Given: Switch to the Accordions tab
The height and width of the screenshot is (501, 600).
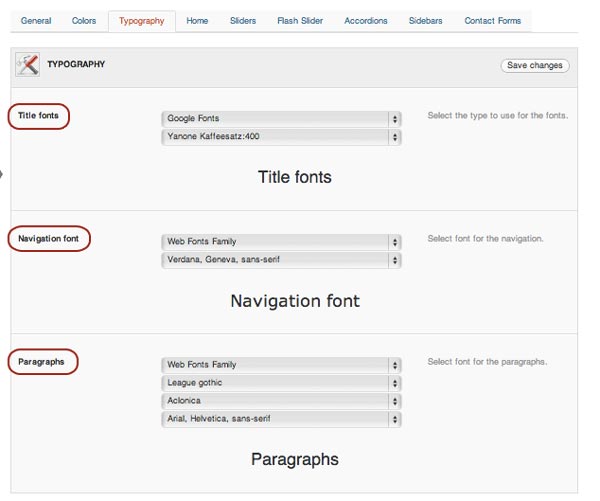Looking at the screenshot, I should tap(366, 21).
